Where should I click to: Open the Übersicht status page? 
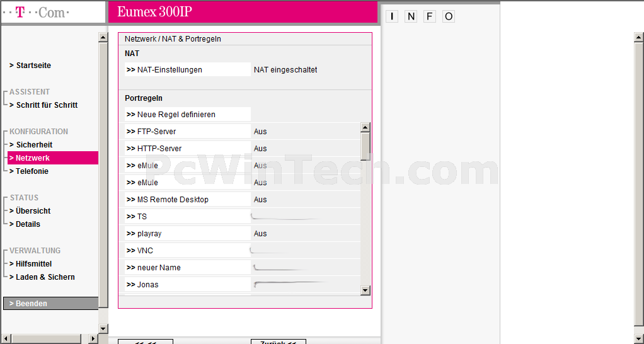point(30,211)
